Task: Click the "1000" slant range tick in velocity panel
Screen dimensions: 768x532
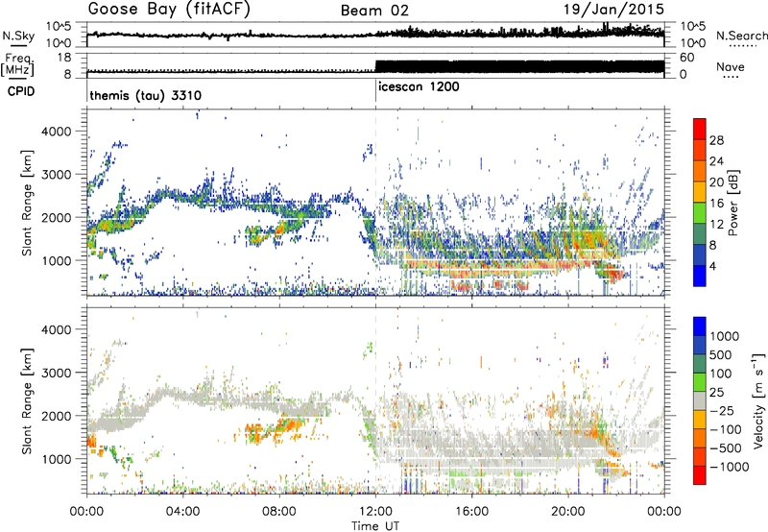Action: click(x=57, y=459)
